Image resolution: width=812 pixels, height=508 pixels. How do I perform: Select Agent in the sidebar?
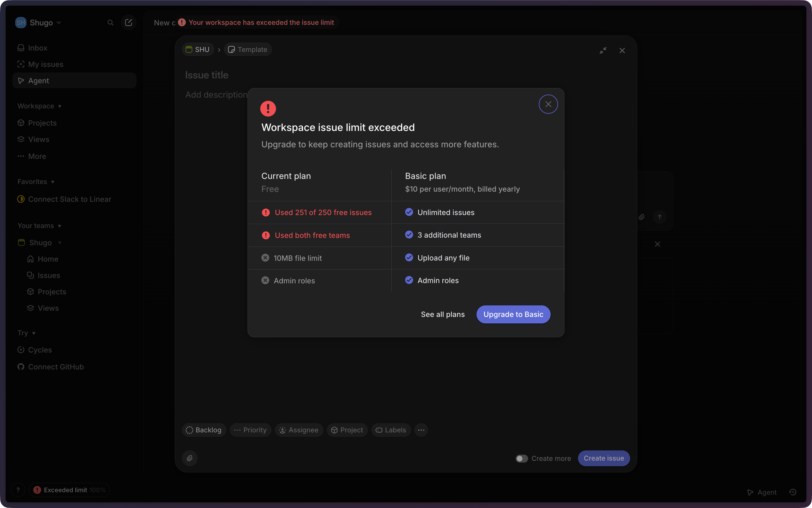tap(74, 81)
